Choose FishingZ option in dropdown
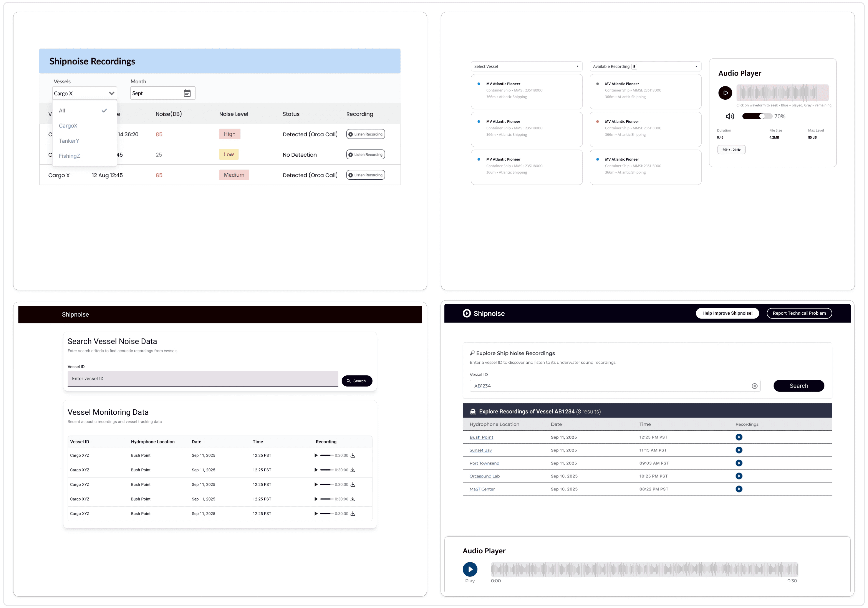Image resolution: width=868 pixels, height=608 pixels. click(69, 156)
